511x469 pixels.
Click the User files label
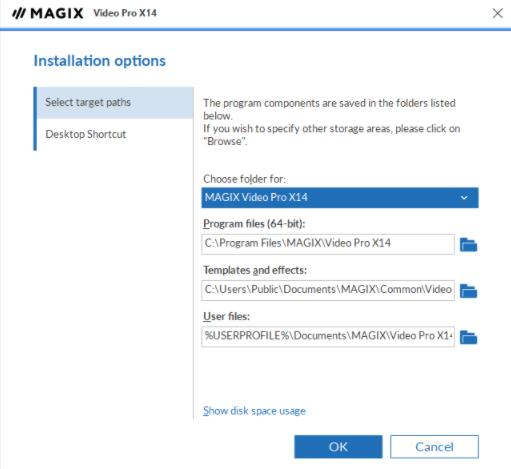pyautogui.click(x=226, y=316)
